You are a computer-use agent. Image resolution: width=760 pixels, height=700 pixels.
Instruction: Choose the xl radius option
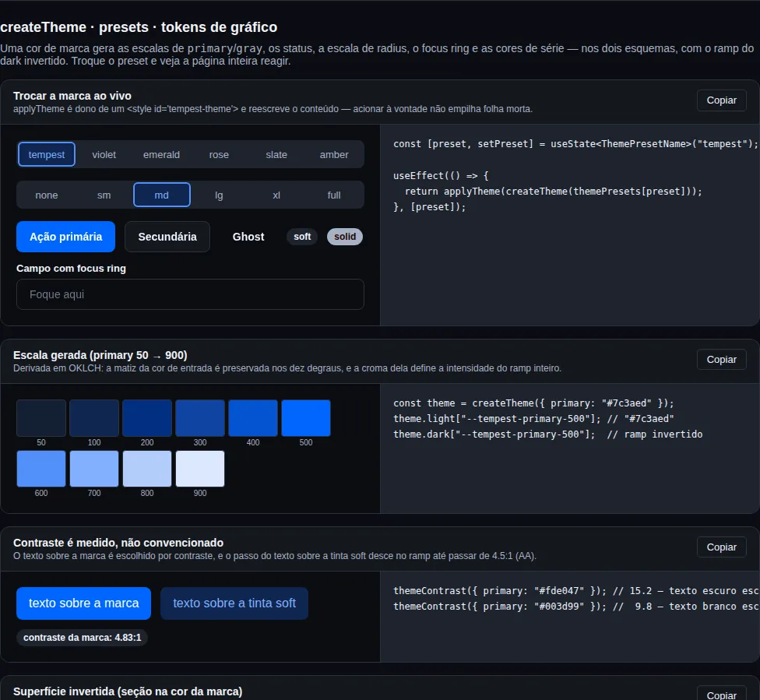point(276,195)
